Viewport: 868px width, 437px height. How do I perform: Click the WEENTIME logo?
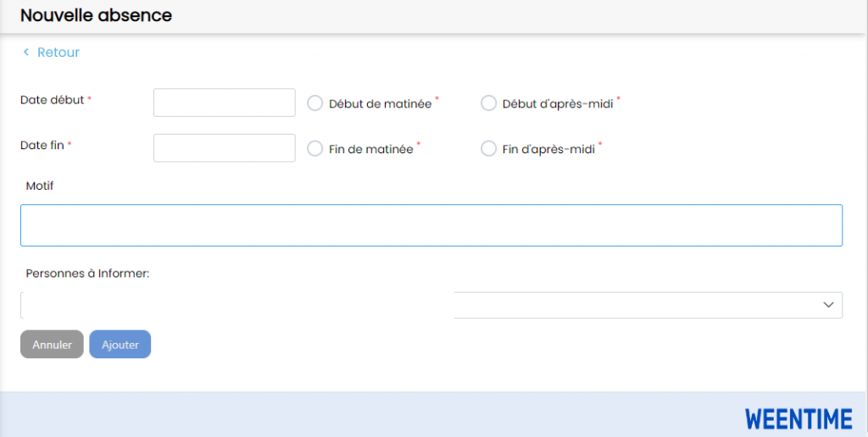pos(798,419)
